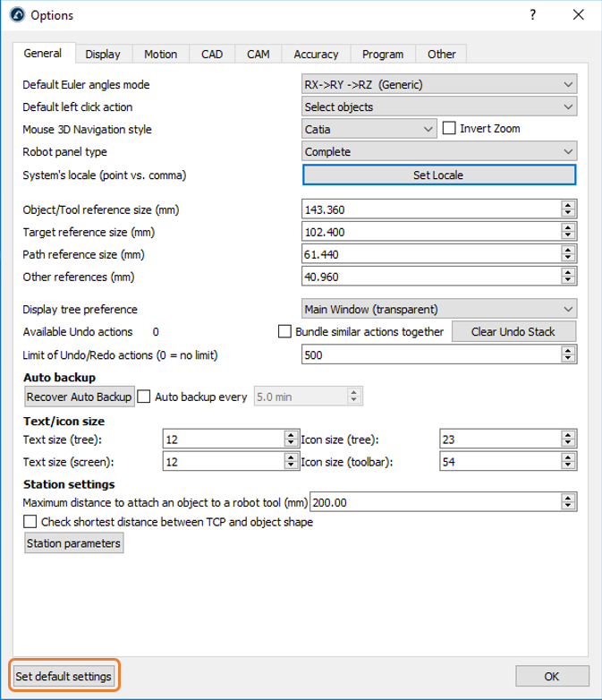Increase Object/Tool reference size with up arrow
This screenshot has width=602, height=700.
pyautogui.click(x=568, y=206)
